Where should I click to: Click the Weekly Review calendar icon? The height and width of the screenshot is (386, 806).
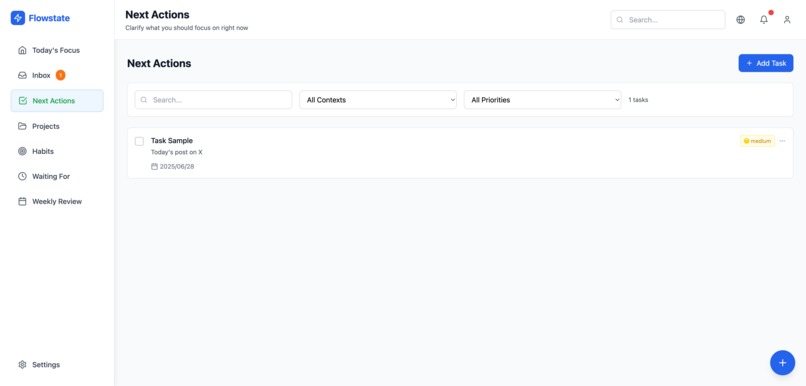point(22,201)
